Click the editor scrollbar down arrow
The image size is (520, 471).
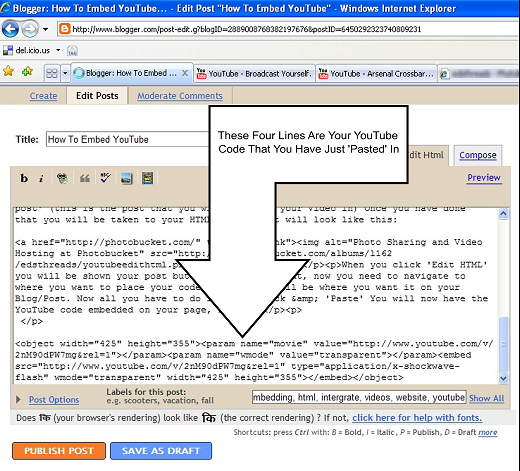(503, 378)
